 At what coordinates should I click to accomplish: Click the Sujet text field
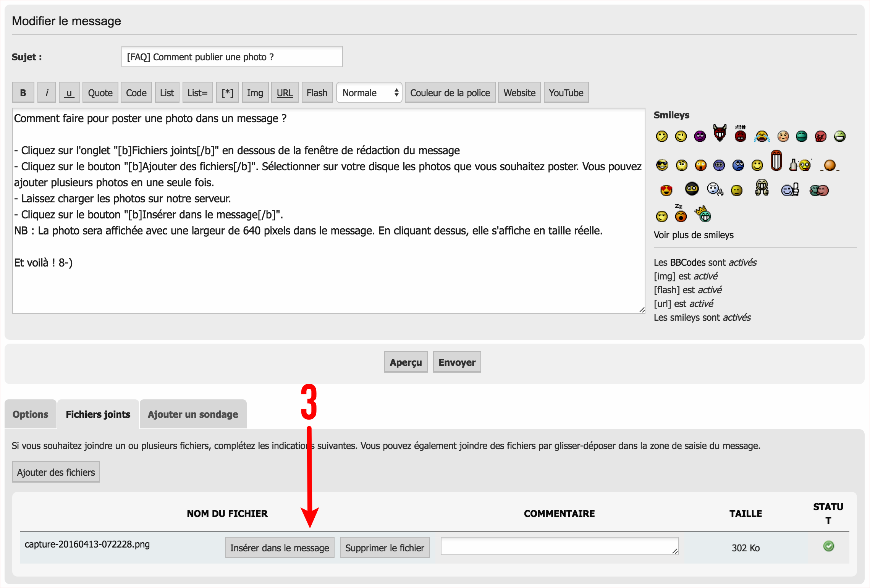(x=232, y=57)
